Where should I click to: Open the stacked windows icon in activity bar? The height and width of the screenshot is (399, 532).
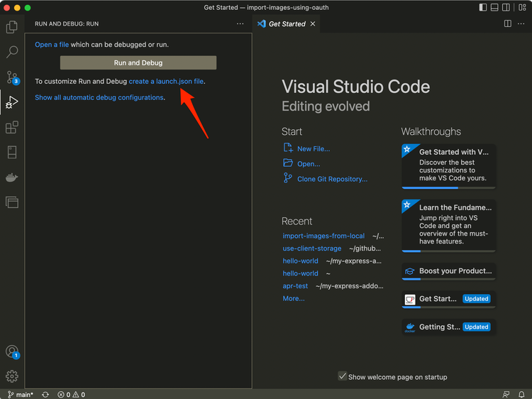tap(12, 202)
